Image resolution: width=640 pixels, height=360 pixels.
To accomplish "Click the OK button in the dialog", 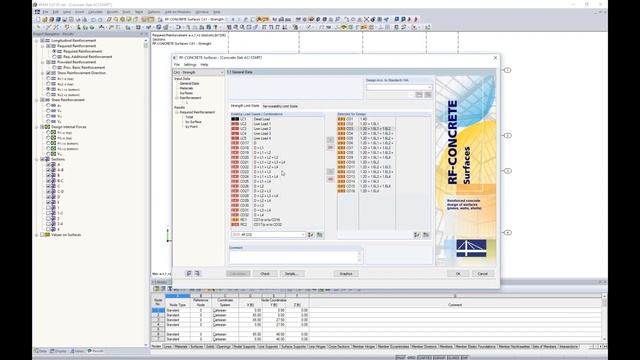I will pyautogui.click(x=458, y=273).
